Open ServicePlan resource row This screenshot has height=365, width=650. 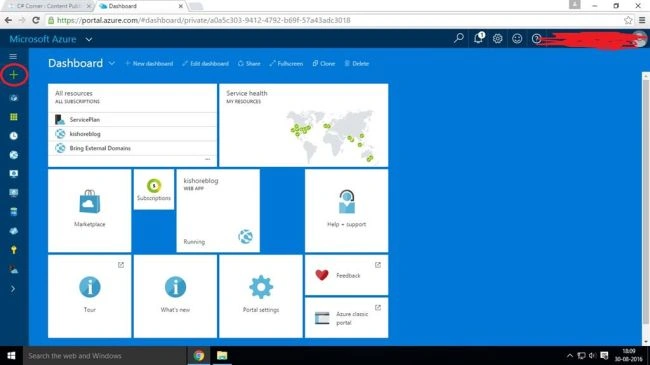coord(132,119)
